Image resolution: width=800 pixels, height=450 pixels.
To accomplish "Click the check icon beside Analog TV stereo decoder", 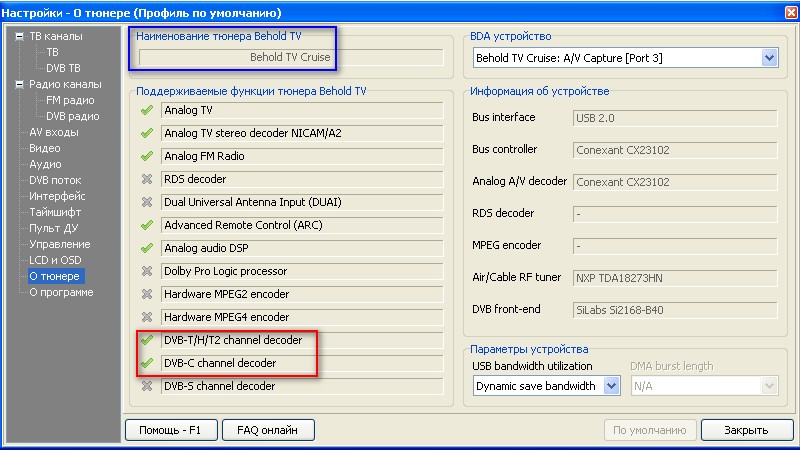I will [x=147, y=133].
